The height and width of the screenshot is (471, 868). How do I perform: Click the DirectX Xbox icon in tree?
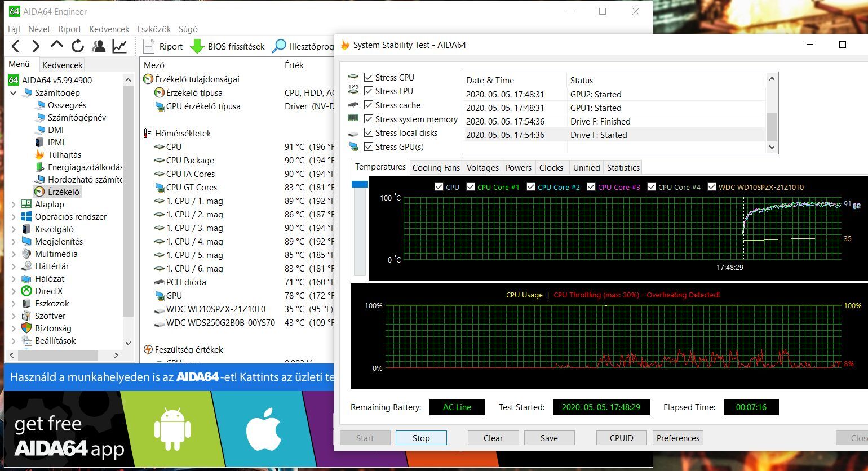26,291
